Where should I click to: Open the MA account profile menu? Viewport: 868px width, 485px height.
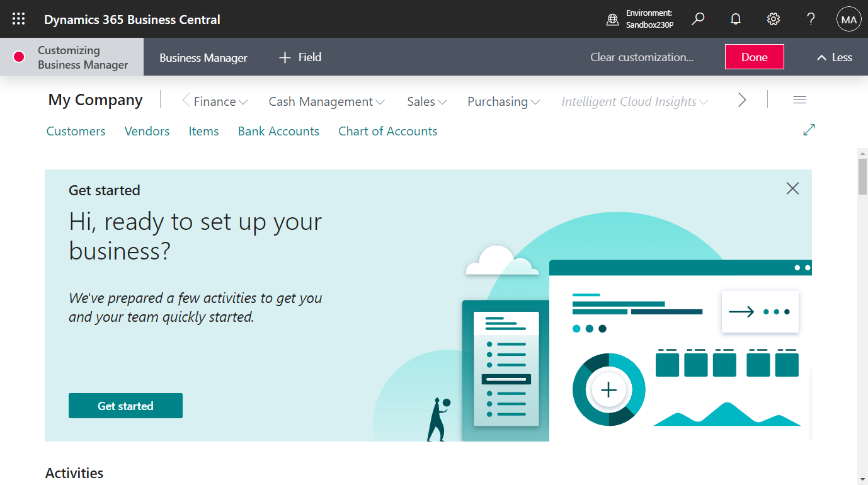848,19
